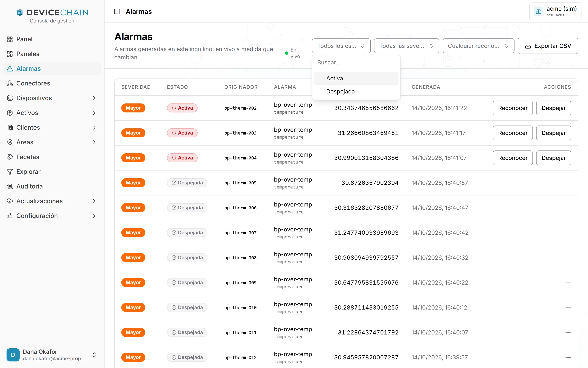This screenshot has width=588, height=368.
Task: Open Clientes section
Action: [x=52, y=128]
